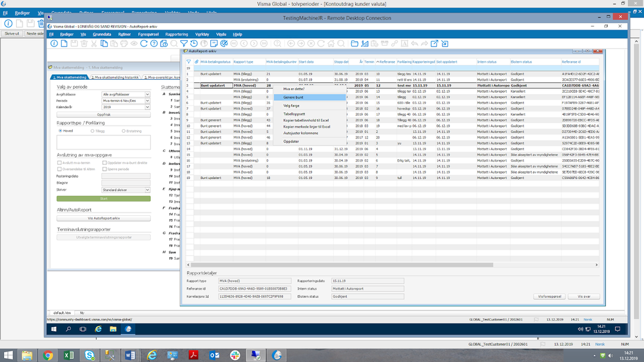Open Google Chrome from the taskbar
This screenshot has width=644, height=362.
click(x=48, y=355)
